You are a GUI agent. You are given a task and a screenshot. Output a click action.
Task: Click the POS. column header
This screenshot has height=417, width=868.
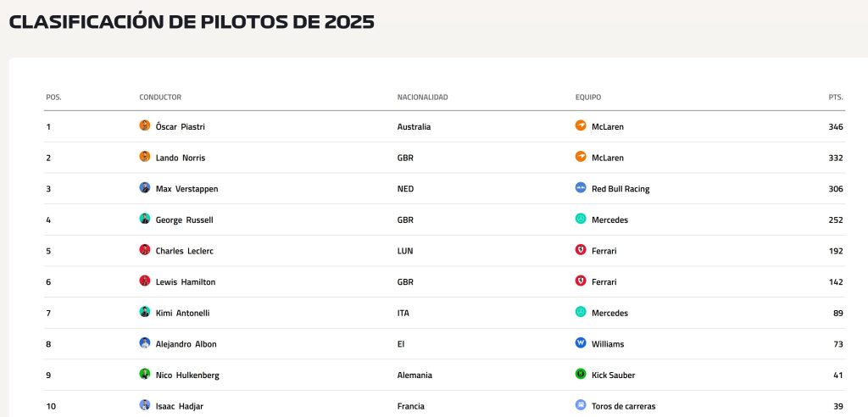pos(53,97)
